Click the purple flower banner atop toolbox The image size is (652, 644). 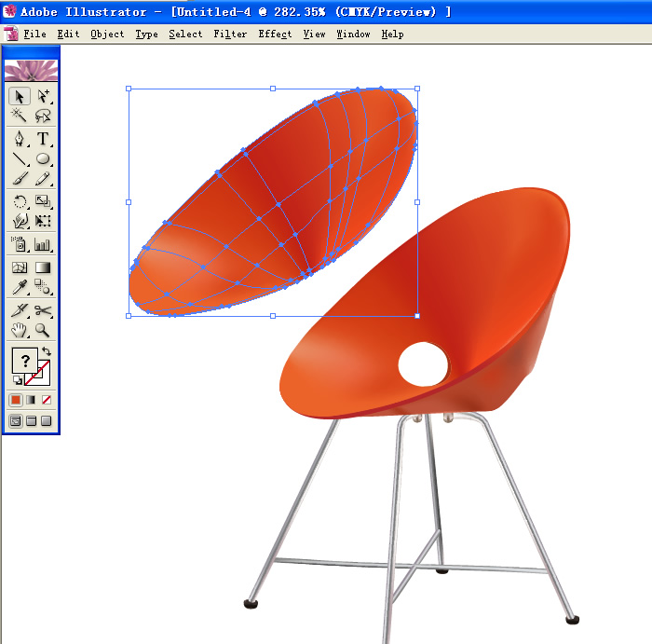coord(31,70)
